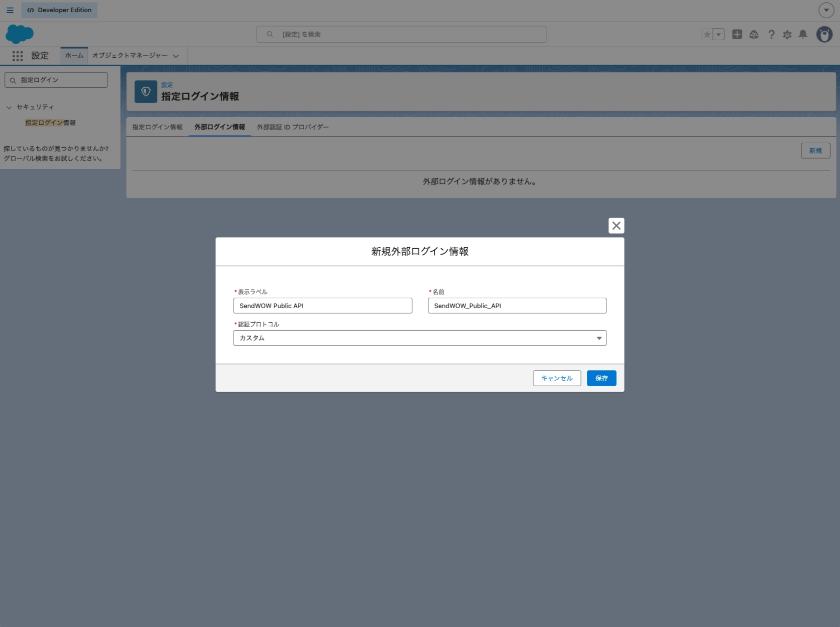Open the user profile avatar

[x=824, y=34]
